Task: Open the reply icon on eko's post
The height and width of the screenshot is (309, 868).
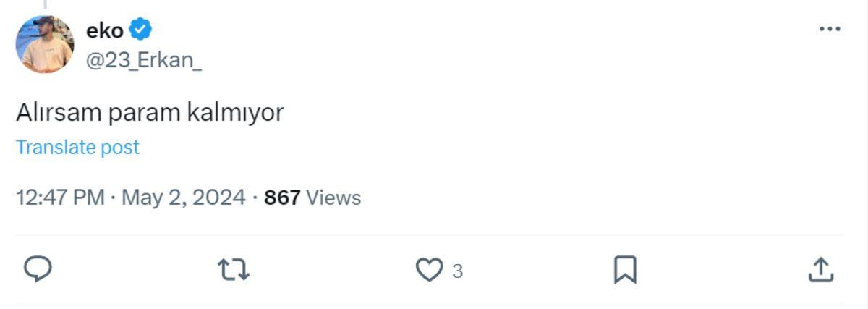Action: pyautogui.click(x=38, y=270)
